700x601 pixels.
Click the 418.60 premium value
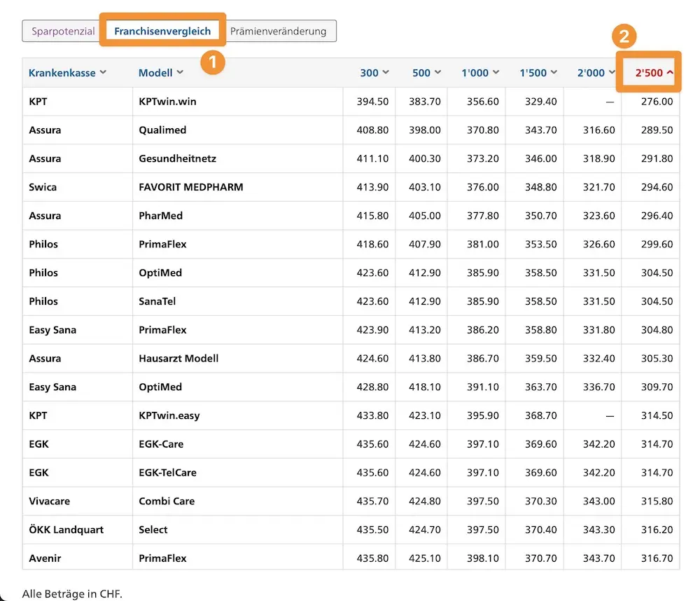click(x=372, y=244)
